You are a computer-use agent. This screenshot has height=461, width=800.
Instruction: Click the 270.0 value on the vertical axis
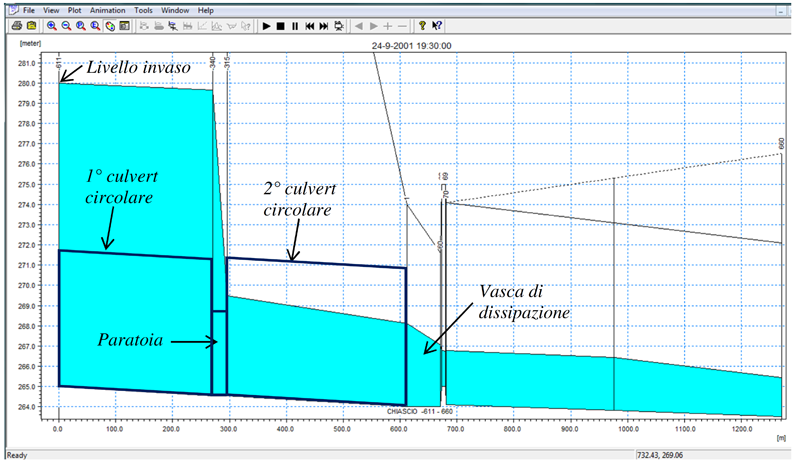(27, 286)
